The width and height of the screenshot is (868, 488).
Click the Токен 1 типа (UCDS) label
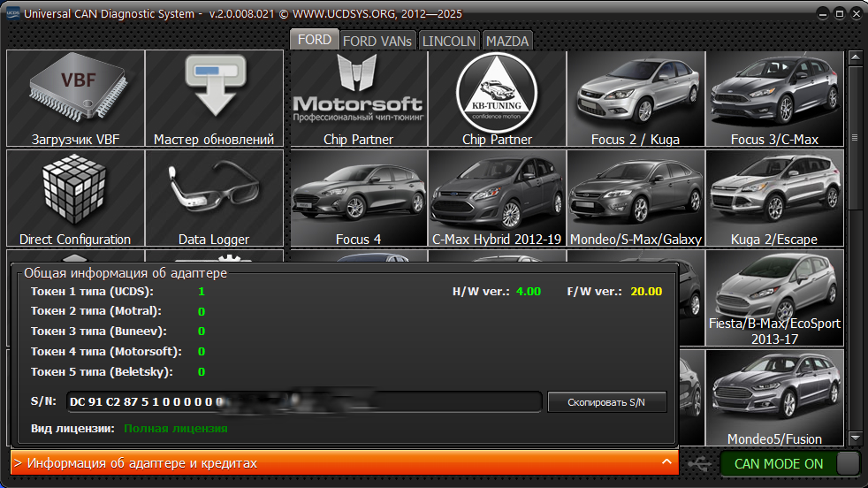(92, 291)
